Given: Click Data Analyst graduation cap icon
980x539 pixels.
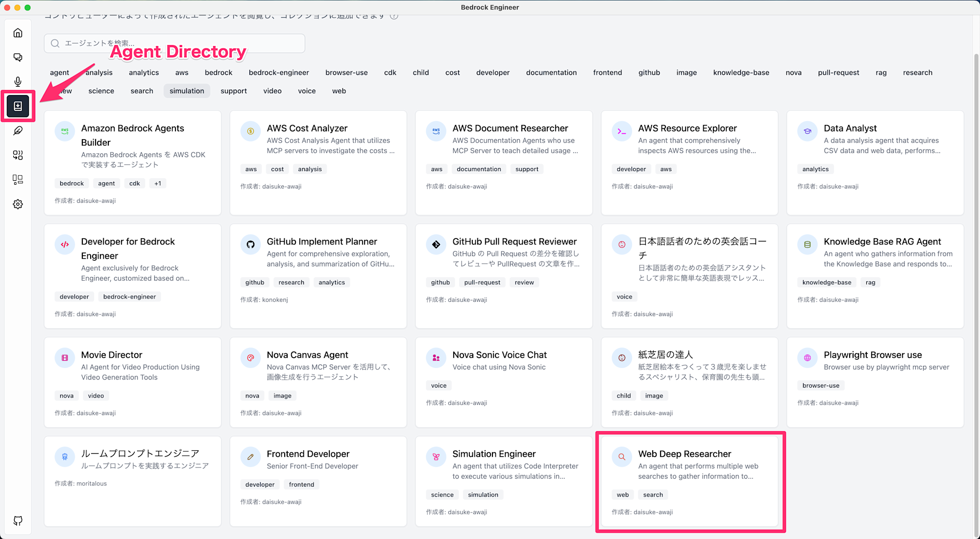Looking at the screenshot, I should click(x=808, y=131).
